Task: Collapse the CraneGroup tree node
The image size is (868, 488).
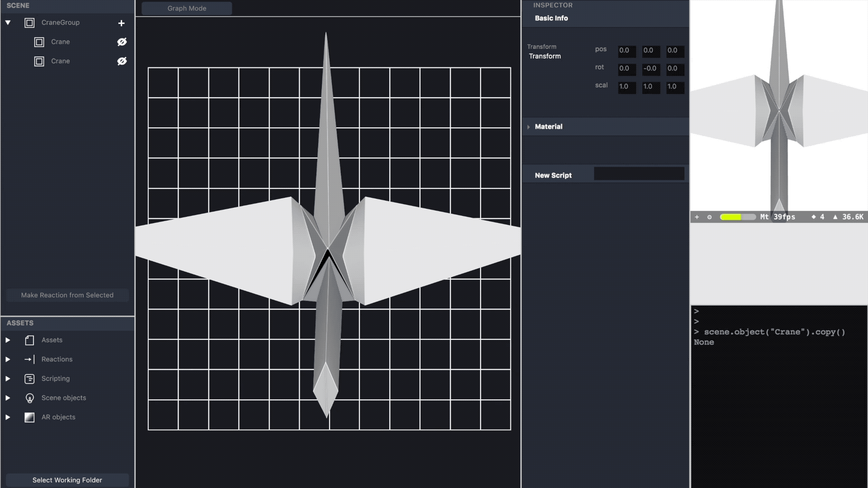Action: [8, 23]
